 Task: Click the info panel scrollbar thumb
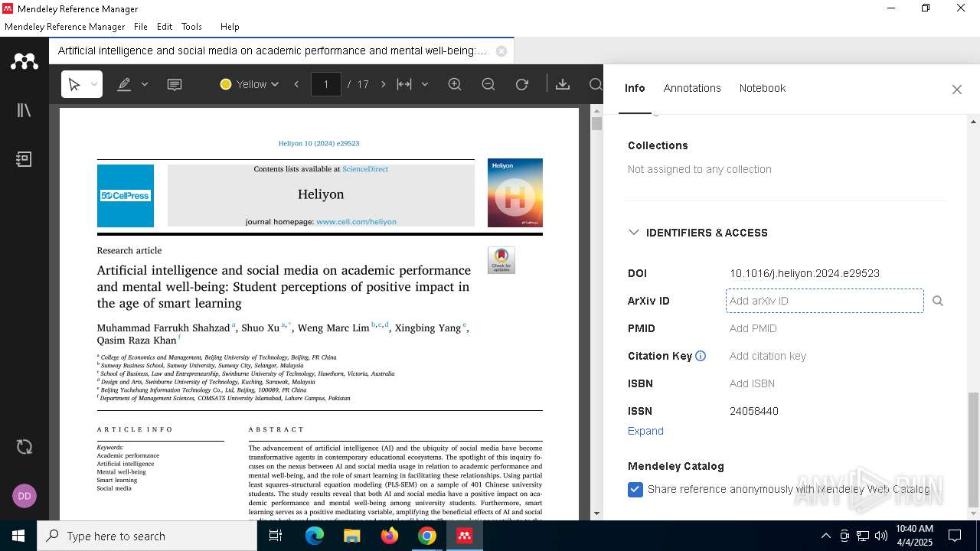click(973, 450)
